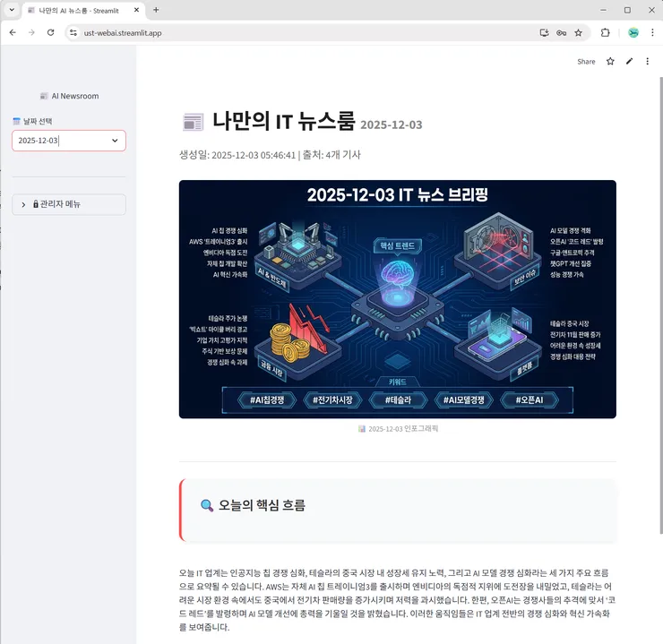Click the browser forward arrow
This screenshot has height=644, width=663.
tap(31, 32)
